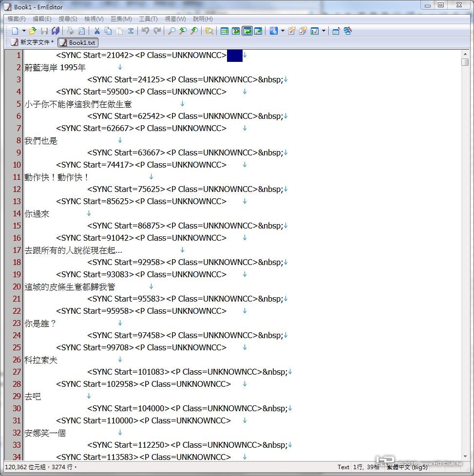Open properties for current configuration icon
This screenshot has width=474, height=476.
point(292,31)
